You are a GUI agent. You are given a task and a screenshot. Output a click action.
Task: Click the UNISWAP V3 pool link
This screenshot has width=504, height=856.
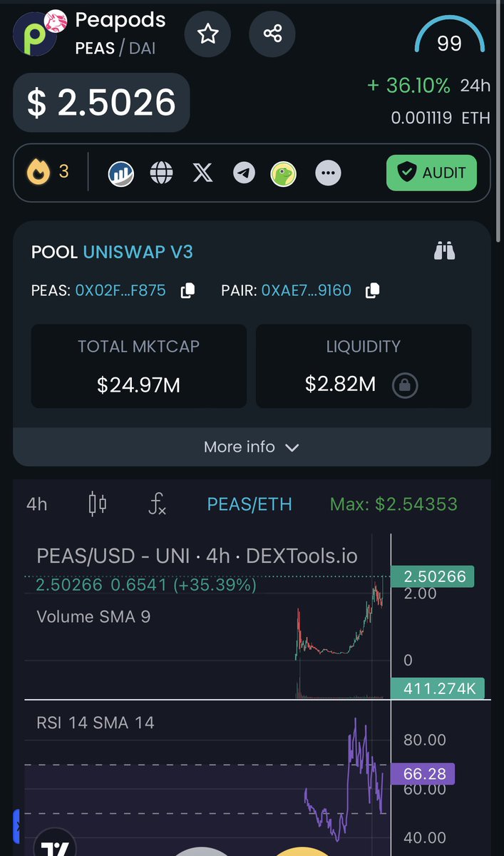click(138, 252)
